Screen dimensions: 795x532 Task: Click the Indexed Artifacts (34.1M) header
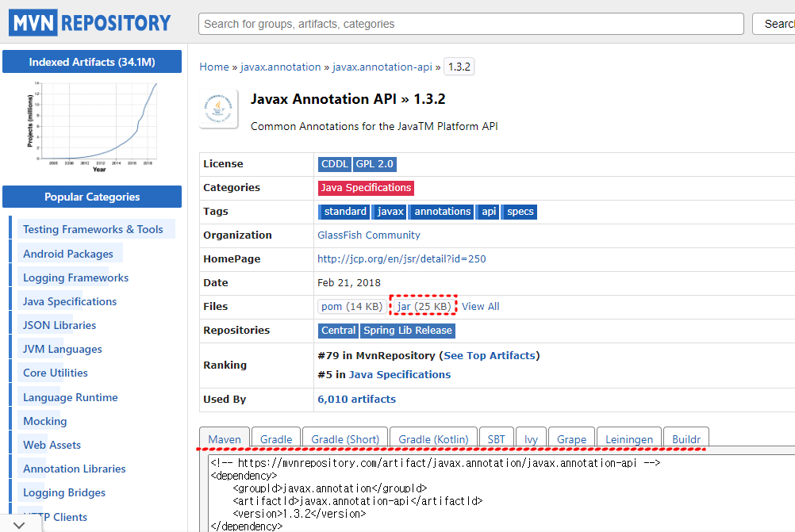tap(92, 62)
